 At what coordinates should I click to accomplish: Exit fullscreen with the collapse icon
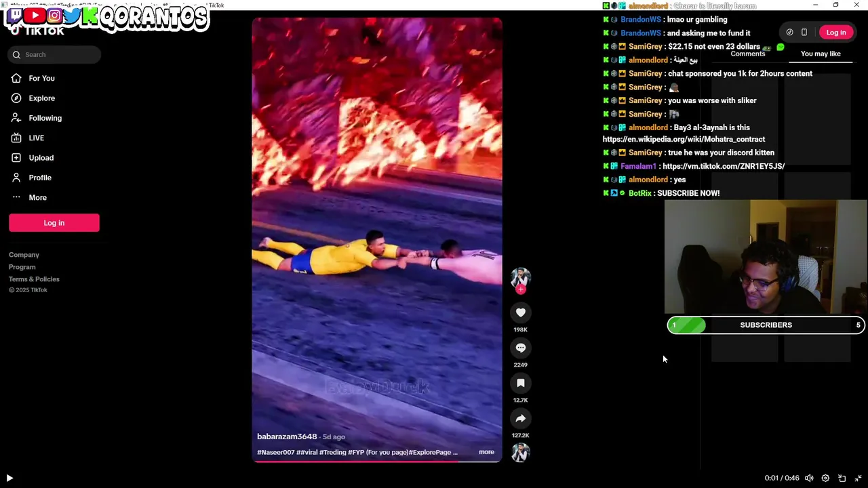[x=858, y=478]
